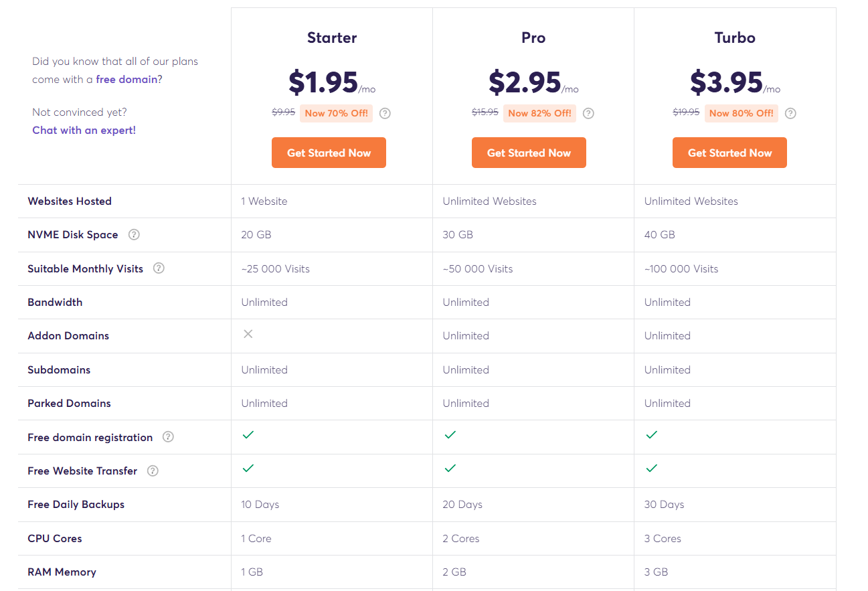Screen dimensions: 868x591
Task: Click Turbo Free Website Transfer checkmark
Action: [652, 469]
